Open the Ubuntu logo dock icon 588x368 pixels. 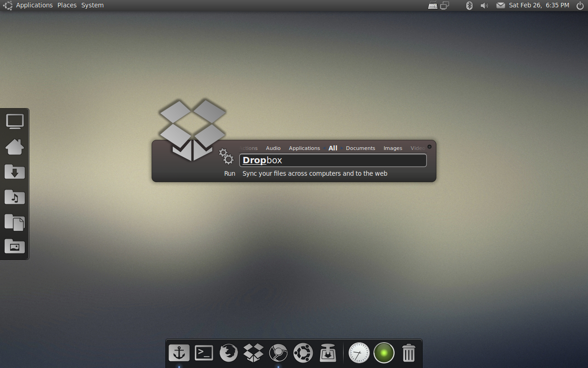point(303,353)
